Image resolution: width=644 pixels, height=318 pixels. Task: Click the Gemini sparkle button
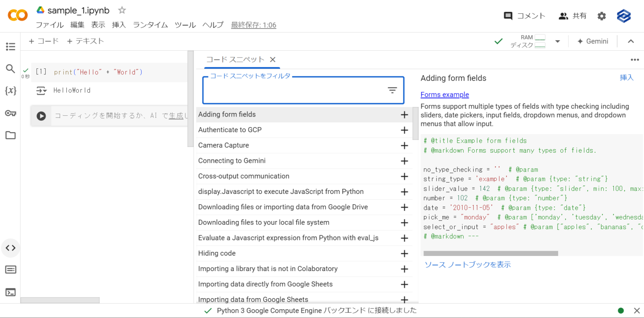pos(593,41)
